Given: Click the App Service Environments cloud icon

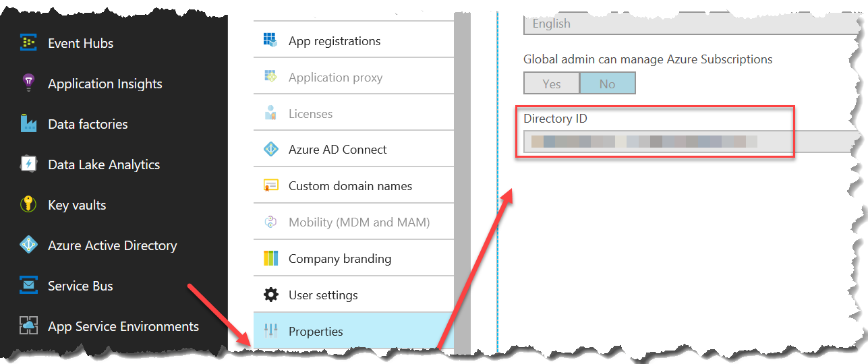Looking at the screenshot, I should pos(28,326).
